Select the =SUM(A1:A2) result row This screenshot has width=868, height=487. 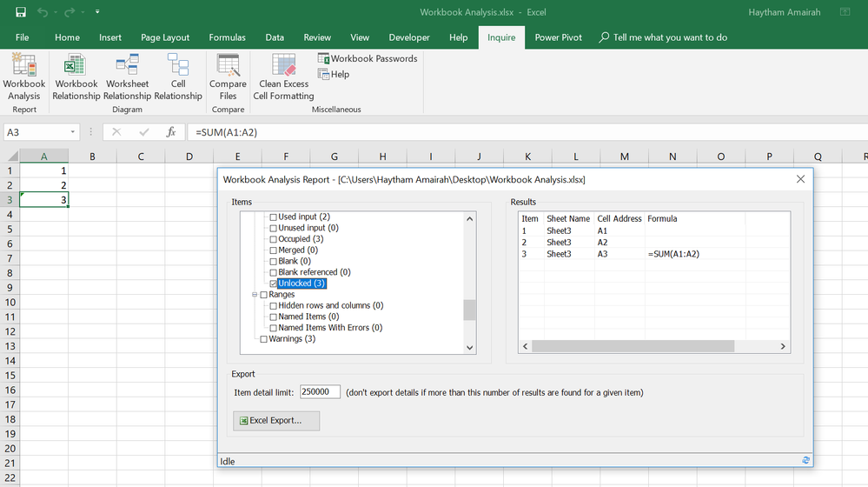pos(653,254)
